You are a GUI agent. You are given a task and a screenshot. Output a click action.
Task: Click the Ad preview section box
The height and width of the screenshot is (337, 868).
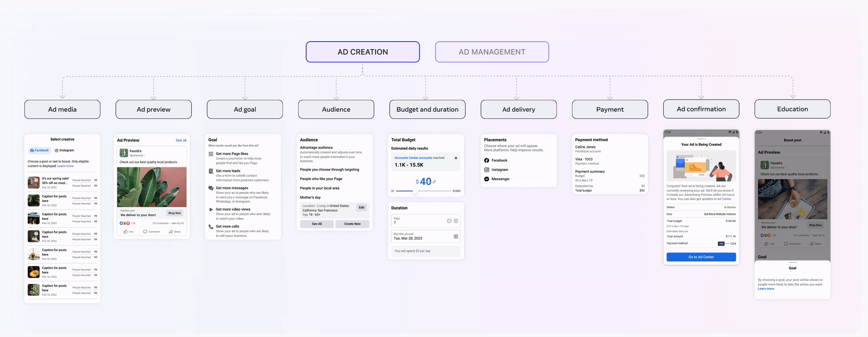154,109
